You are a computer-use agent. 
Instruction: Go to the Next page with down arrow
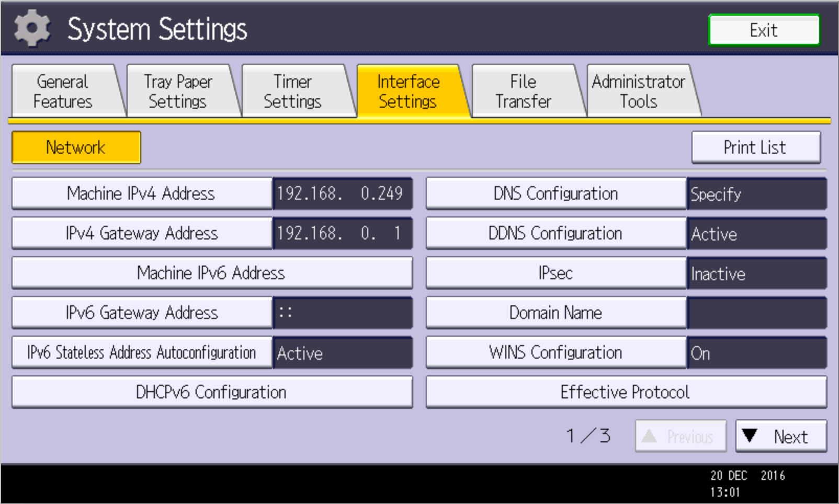pos(780,436)
